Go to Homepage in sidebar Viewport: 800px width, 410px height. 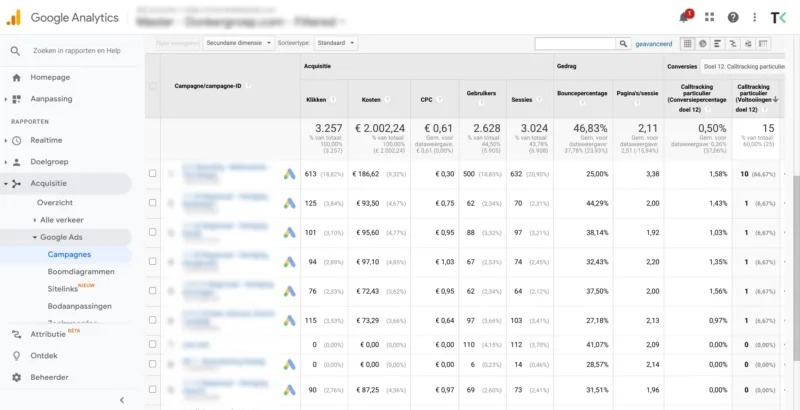tap(50, 78)
